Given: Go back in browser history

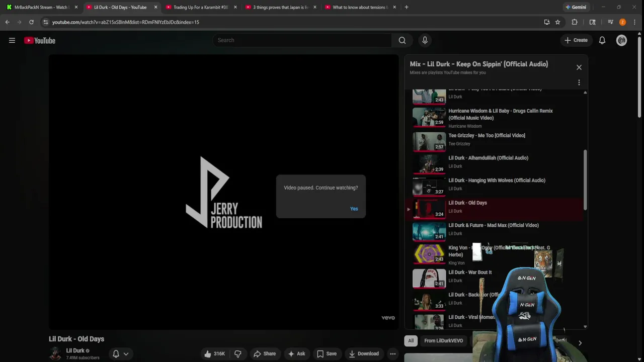Looking at the screenshot, I should coord(7,22).
